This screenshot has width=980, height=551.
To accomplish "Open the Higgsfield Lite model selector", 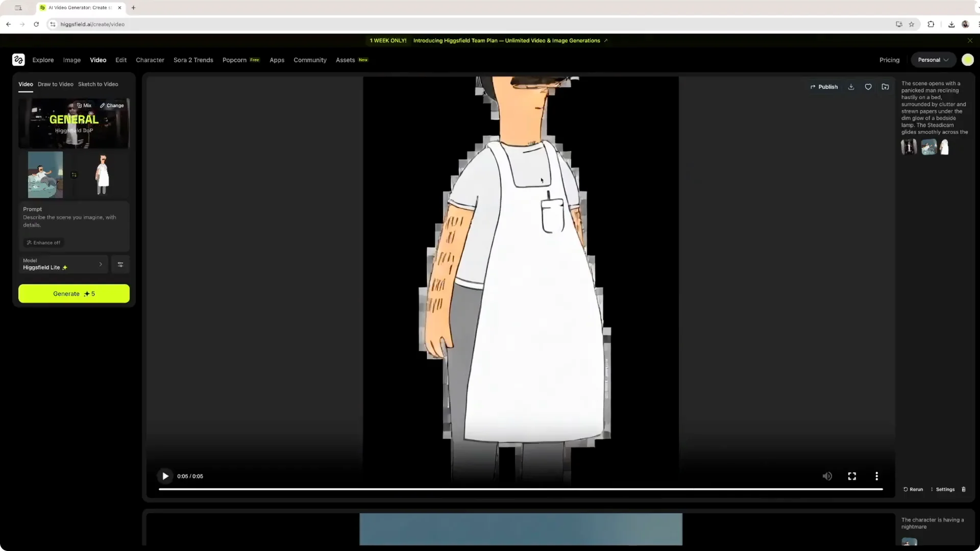I will click(x=63, y=264).
